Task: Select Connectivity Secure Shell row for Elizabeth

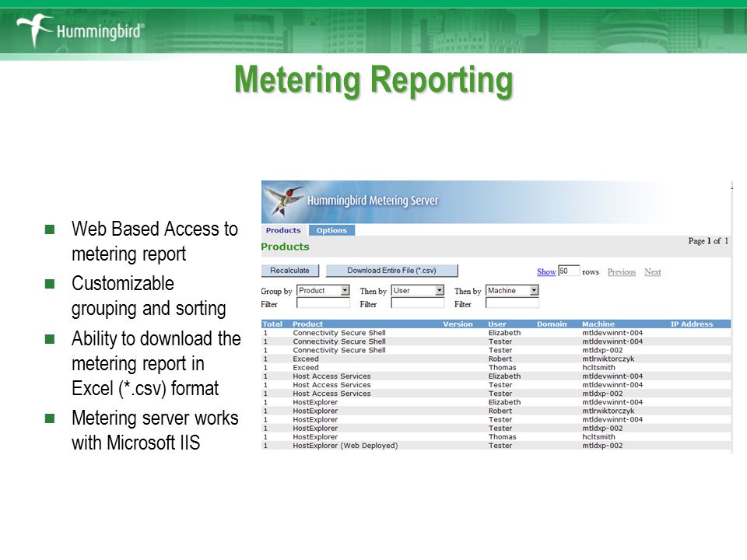Action: point(496,333)
